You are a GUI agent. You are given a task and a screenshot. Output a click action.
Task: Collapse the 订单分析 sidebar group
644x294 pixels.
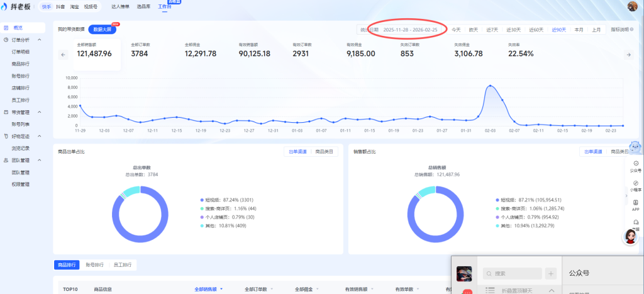(x=40, y=40)
